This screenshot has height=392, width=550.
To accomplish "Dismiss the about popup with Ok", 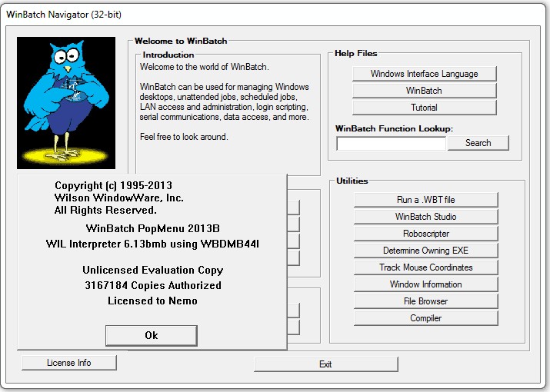I will [152, 336].
